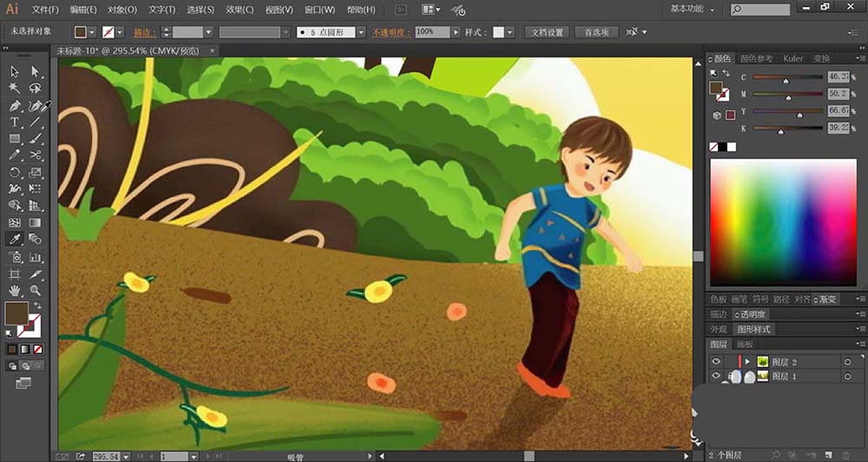Select the Slice tool
Screen dimensions: 868x462
click(36, 274)
